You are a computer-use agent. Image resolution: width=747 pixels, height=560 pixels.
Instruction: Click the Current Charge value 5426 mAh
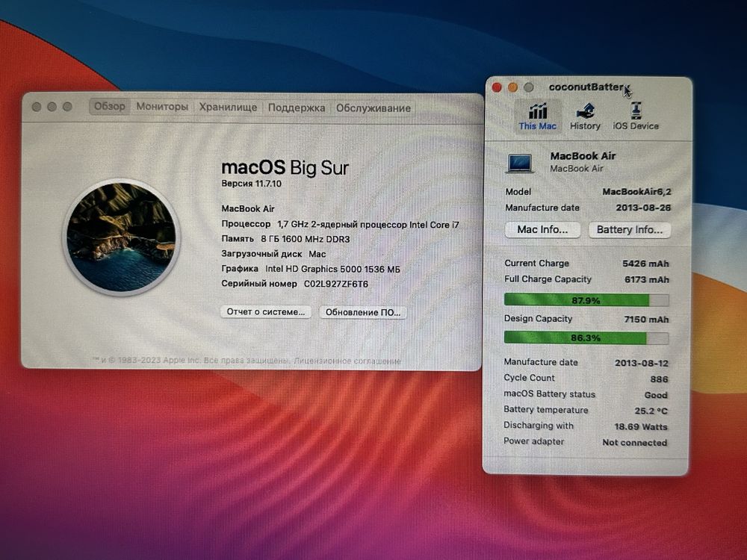click(x=645, y=264)
